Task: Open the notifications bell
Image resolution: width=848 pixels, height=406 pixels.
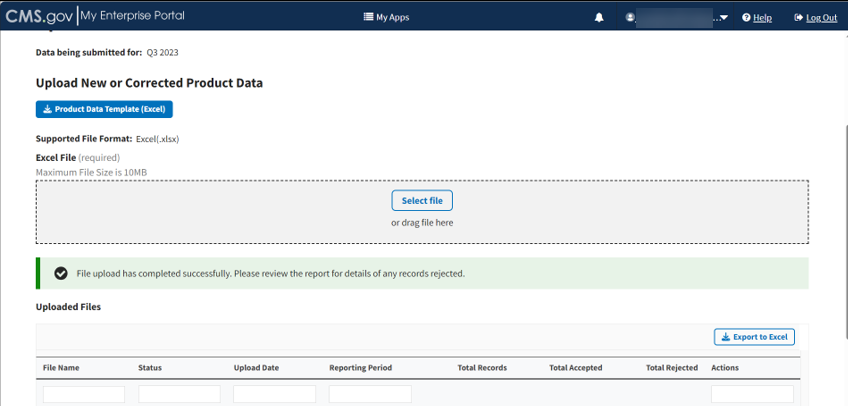Action: (x=599, y=17)
